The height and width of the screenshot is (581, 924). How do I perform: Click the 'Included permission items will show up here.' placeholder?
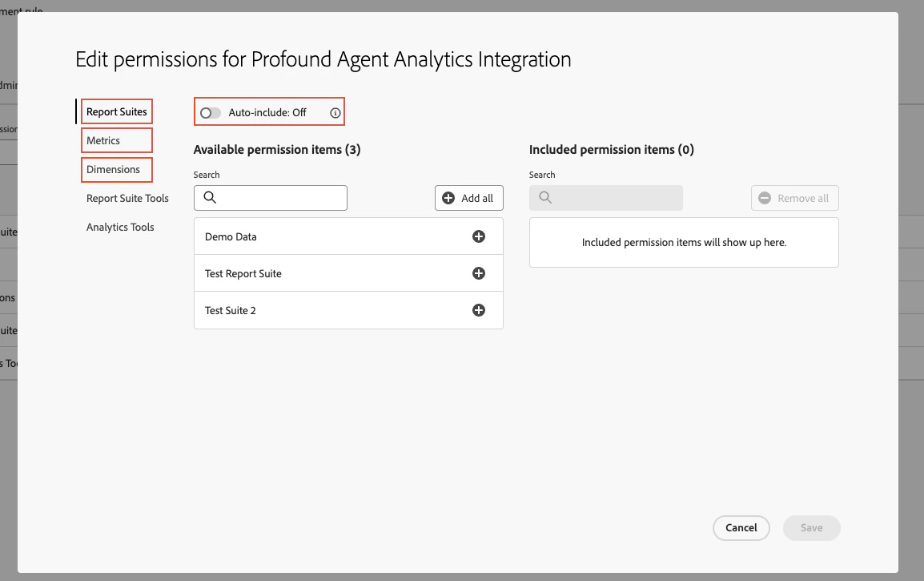coord(684,243)
